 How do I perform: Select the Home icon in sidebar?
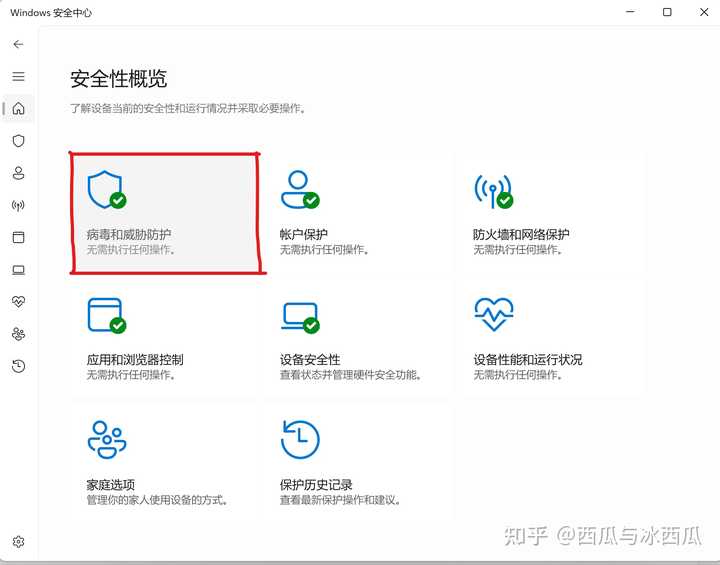tap(18, 108)
